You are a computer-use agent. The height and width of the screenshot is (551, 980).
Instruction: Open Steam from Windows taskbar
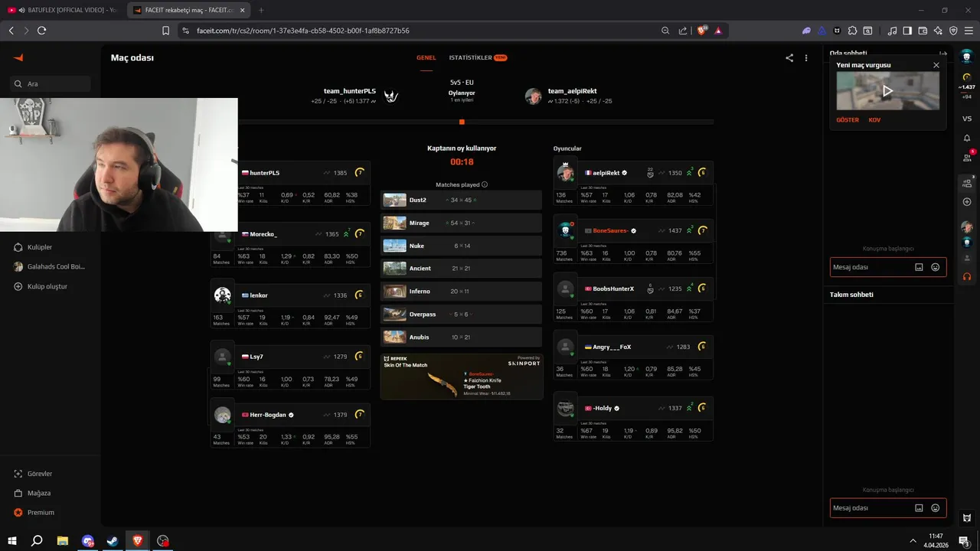point(112,540)
